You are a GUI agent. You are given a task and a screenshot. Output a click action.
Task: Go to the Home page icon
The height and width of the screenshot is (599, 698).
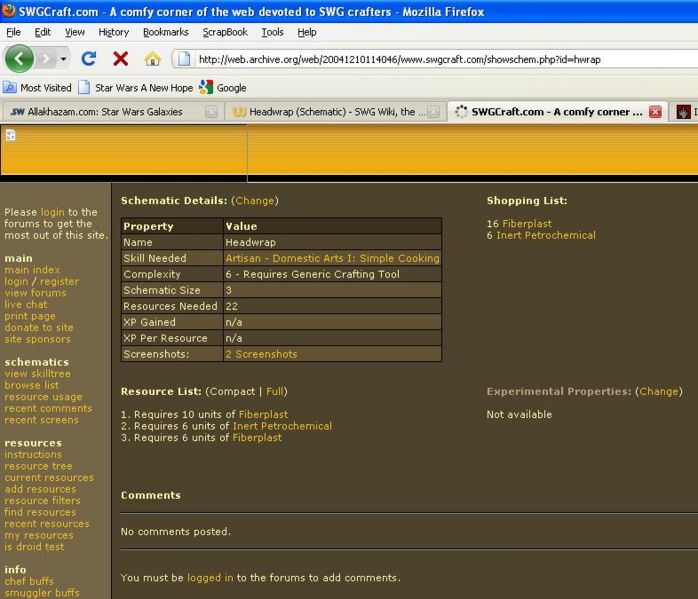pos(152,59)
